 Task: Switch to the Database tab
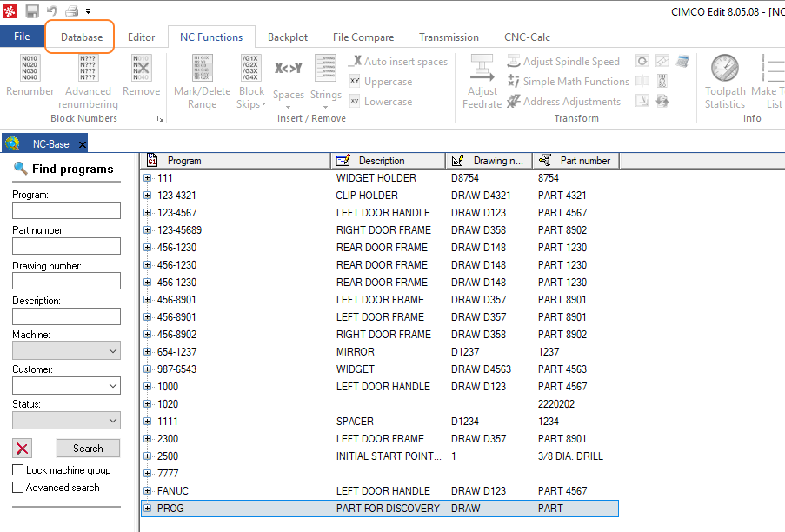pos(82,37)
